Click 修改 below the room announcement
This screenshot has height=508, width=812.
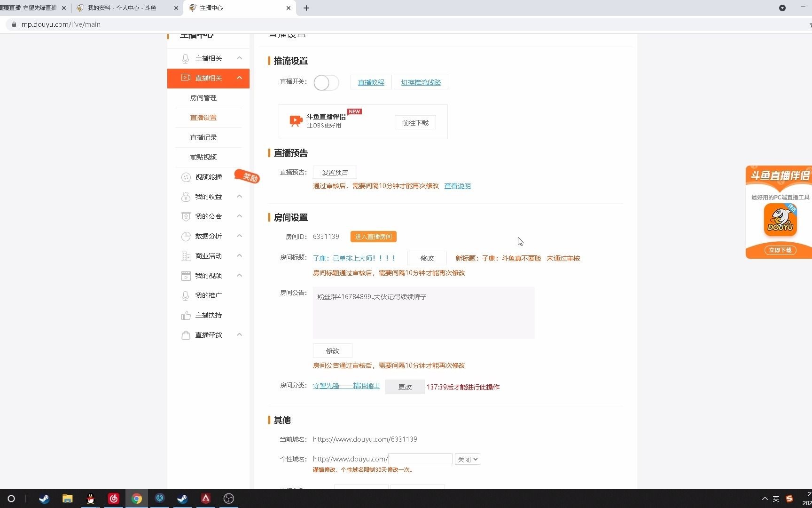(x=333, y=351)
